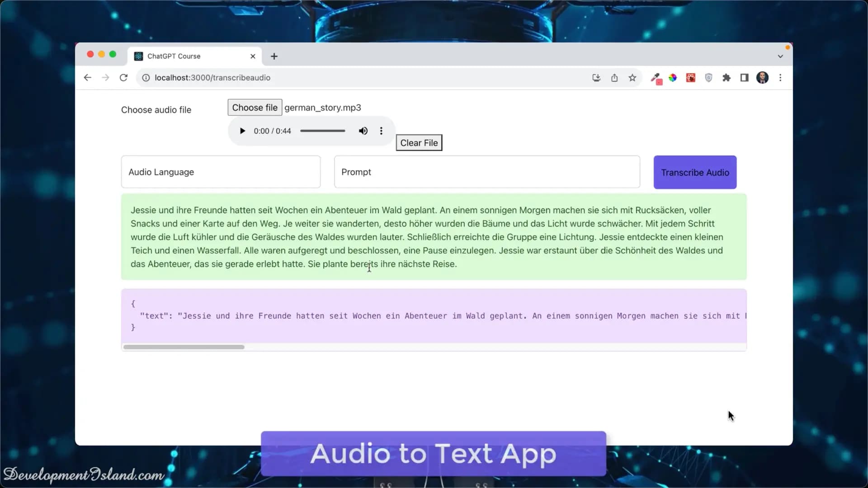The height and width of the screenshot is (488, 868).
Task: Open the Chrome profile avatar
Action: click(763, 77)
